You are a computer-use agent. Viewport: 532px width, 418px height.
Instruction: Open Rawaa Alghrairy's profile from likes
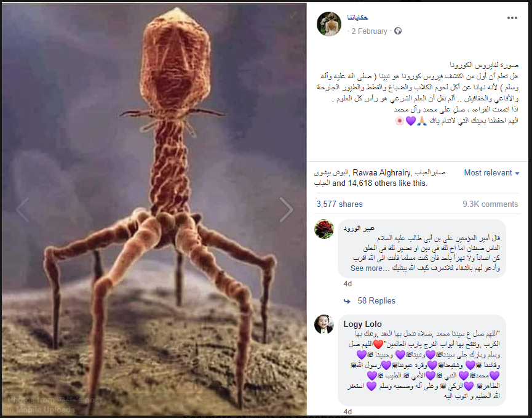(x=381, y=173)
